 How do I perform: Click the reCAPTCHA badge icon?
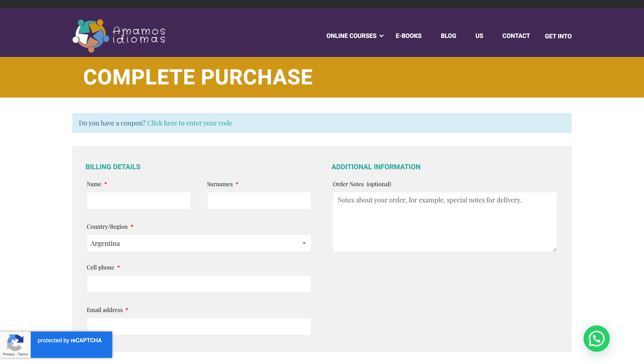[x=15, y=342]
